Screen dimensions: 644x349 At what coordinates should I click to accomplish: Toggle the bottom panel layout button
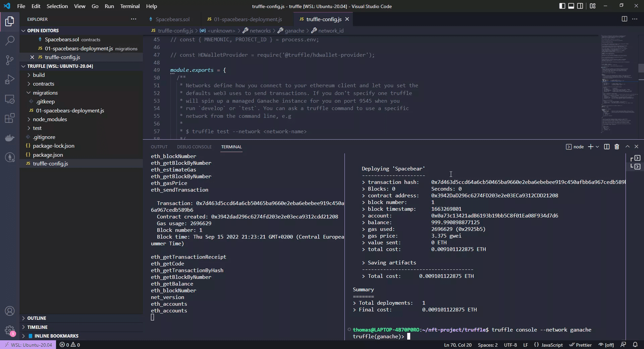point(571,6)
